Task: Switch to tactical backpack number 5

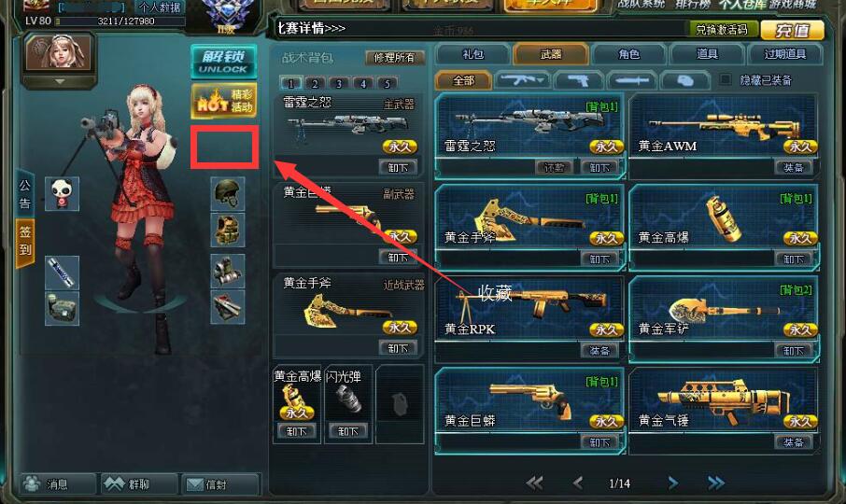Action: point(387,83)
